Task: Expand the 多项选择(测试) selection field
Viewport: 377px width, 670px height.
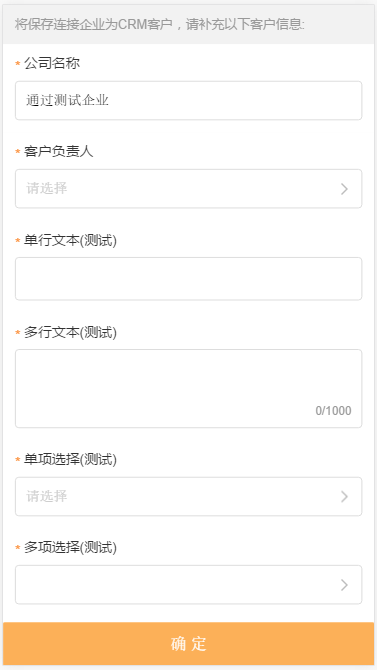Action: tap(188, 585)
